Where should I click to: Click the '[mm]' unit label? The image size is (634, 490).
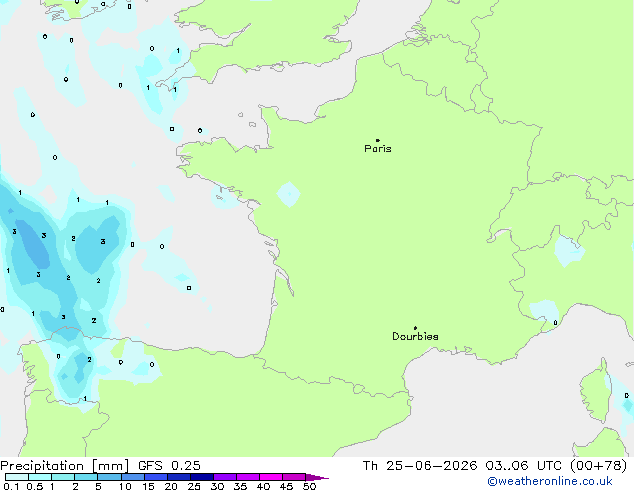(x=111, y=466)
